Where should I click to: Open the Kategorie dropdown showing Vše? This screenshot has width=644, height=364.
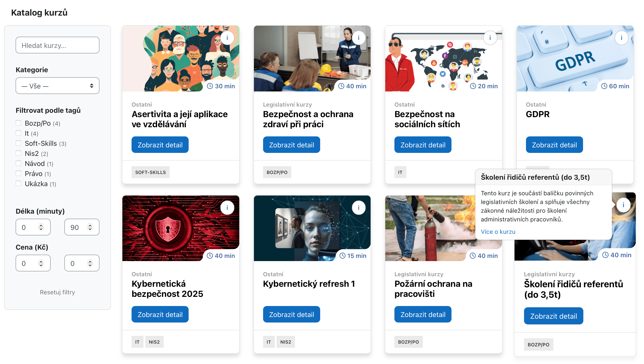58,86
